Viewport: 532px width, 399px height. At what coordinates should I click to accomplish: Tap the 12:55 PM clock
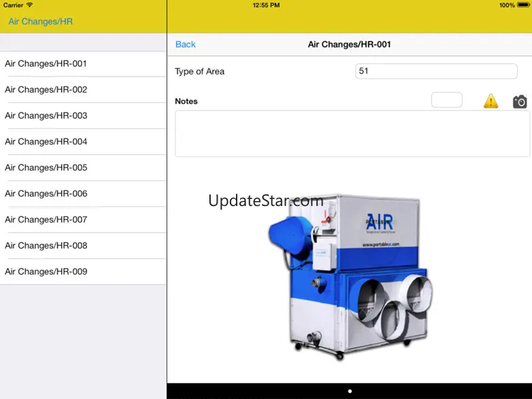click(x=266, y=5)
